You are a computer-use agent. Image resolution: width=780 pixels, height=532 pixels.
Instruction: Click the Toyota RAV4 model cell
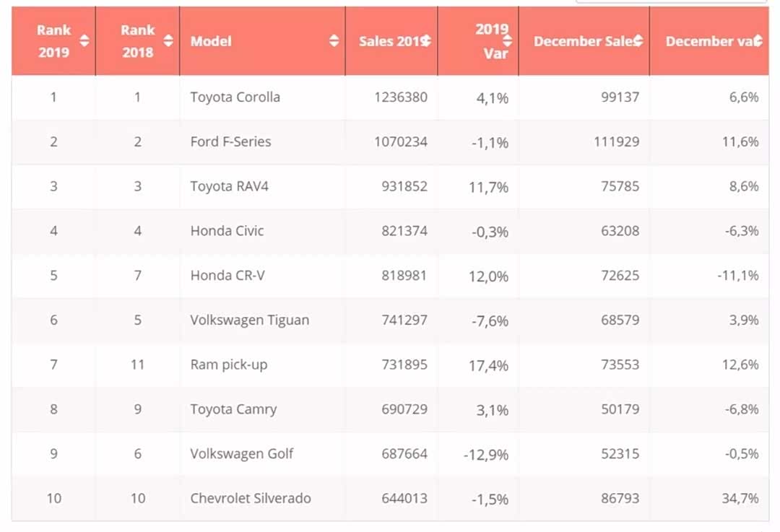click(229, 187)
